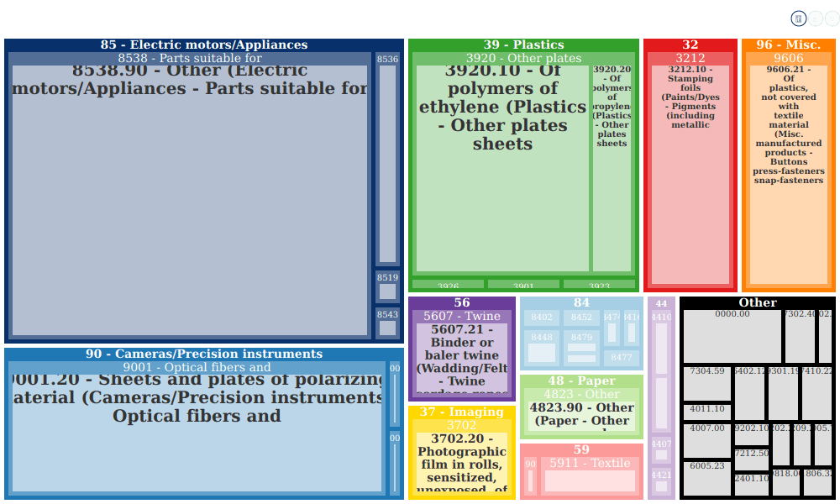Select the active treemap view icon

(798, 18)
